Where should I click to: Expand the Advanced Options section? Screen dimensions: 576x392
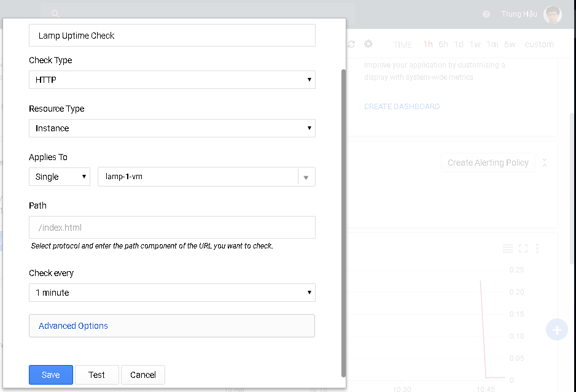coord(73,326)
